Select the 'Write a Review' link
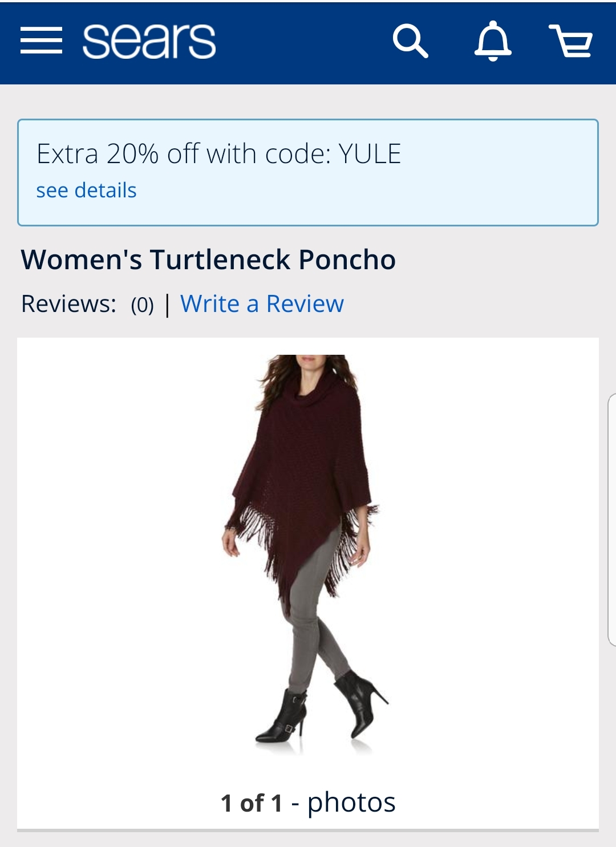The image size is (616, 847). (x=262, y=304)
